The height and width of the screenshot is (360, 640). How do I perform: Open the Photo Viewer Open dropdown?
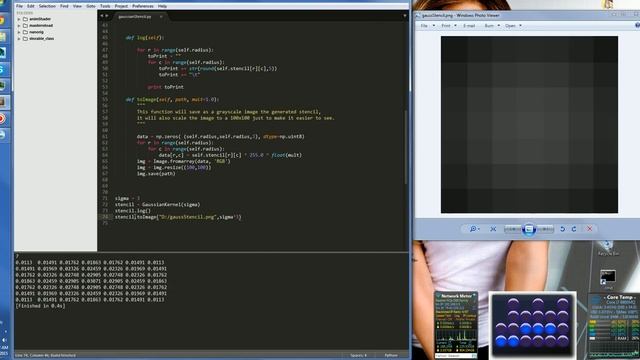[513, 26]
